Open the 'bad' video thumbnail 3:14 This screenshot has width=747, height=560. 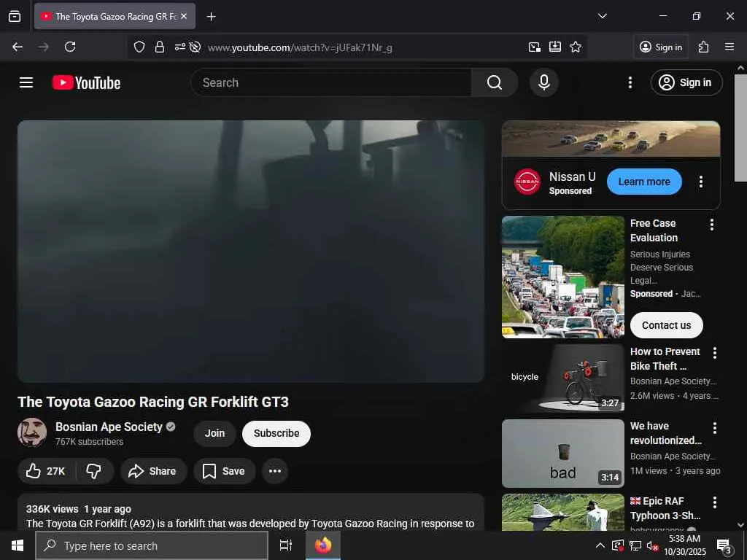(563, 454)
